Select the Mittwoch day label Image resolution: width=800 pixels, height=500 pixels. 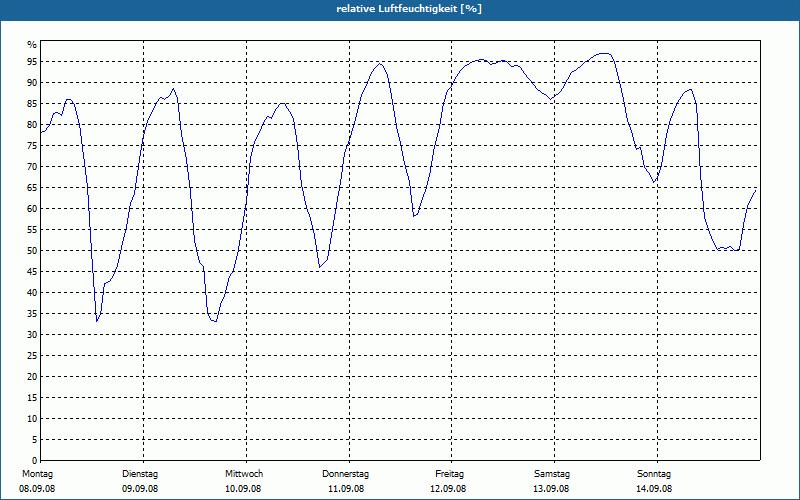244,474
